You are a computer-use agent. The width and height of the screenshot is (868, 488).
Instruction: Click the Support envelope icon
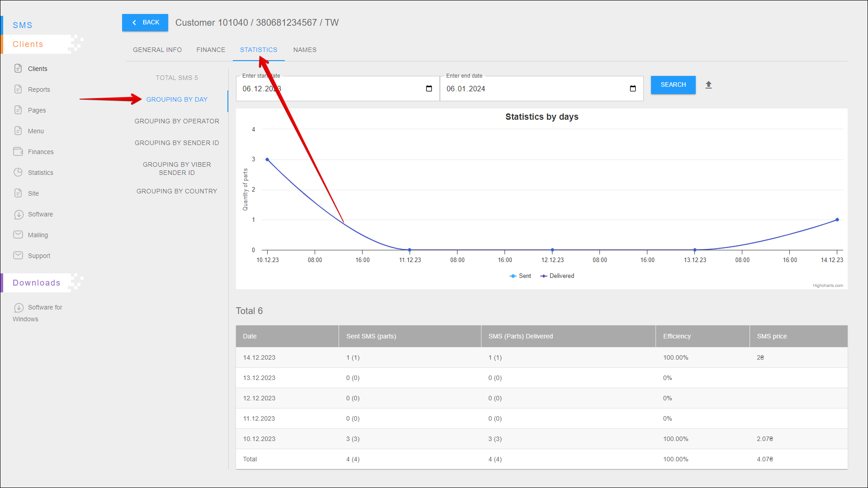coord(18,255)
